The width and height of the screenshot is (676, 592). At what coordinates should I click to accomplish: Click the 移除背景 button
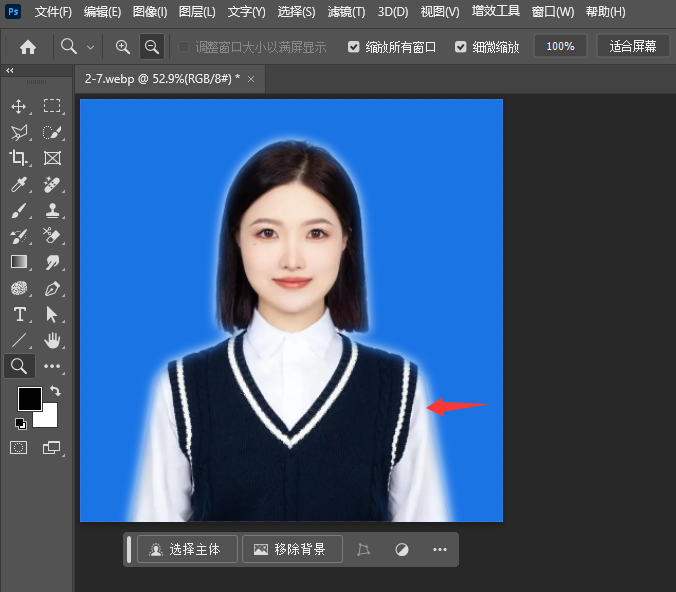(x=291, y=549)
